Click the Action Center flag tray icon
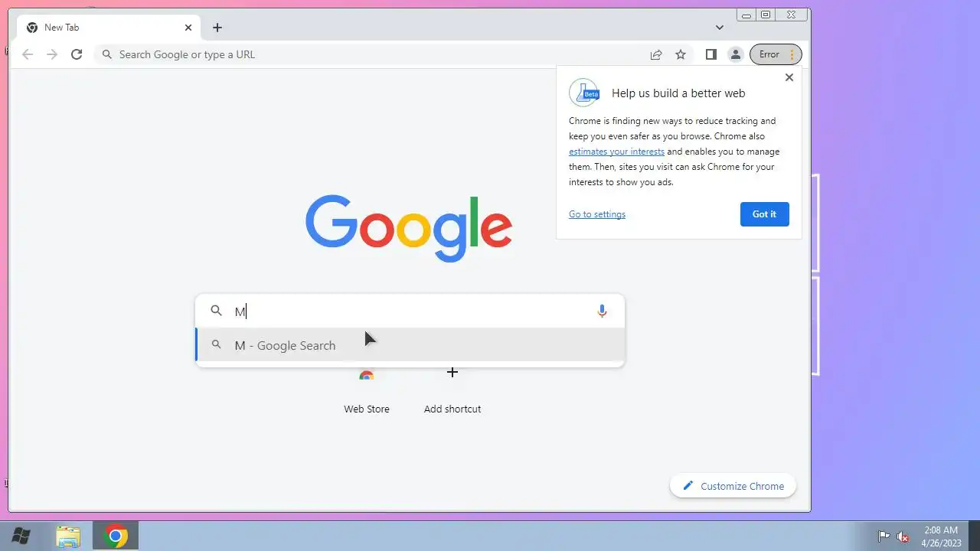Viewport: 980px width, 551px height. coord(884,536)
